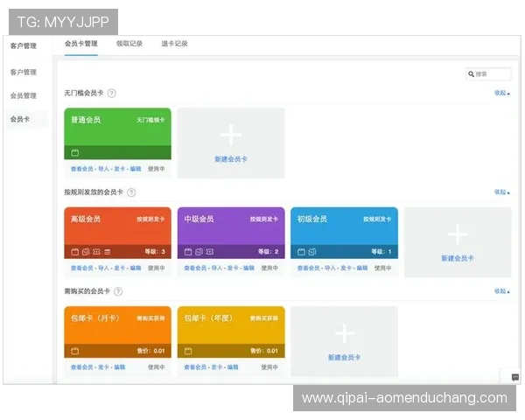Open help icon beside 按规则发放的会员卡 heading
The width and height of the screenshot is (525, 420).
pos(131,192)
